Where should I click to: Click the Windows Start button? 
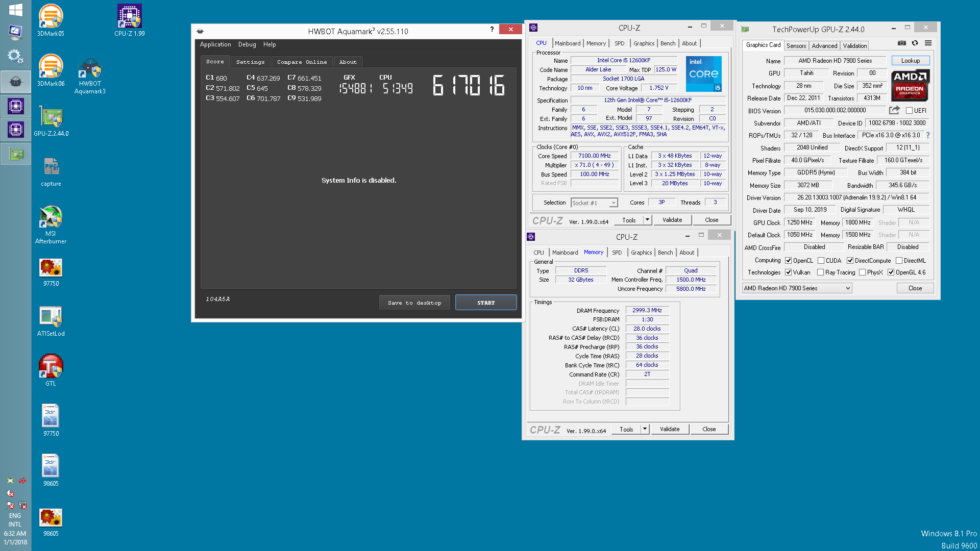[15, 10]
